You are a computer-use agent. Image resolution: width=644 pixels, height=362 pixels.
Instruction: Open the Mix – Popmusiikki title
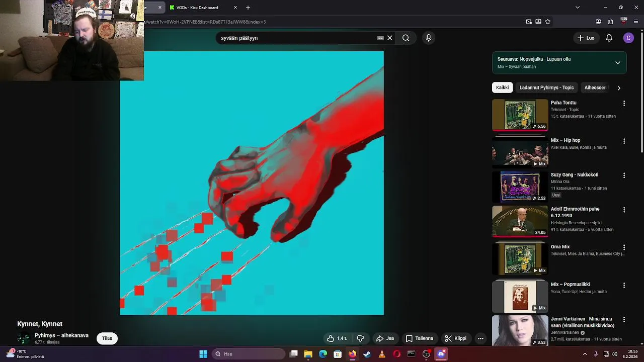570,285
